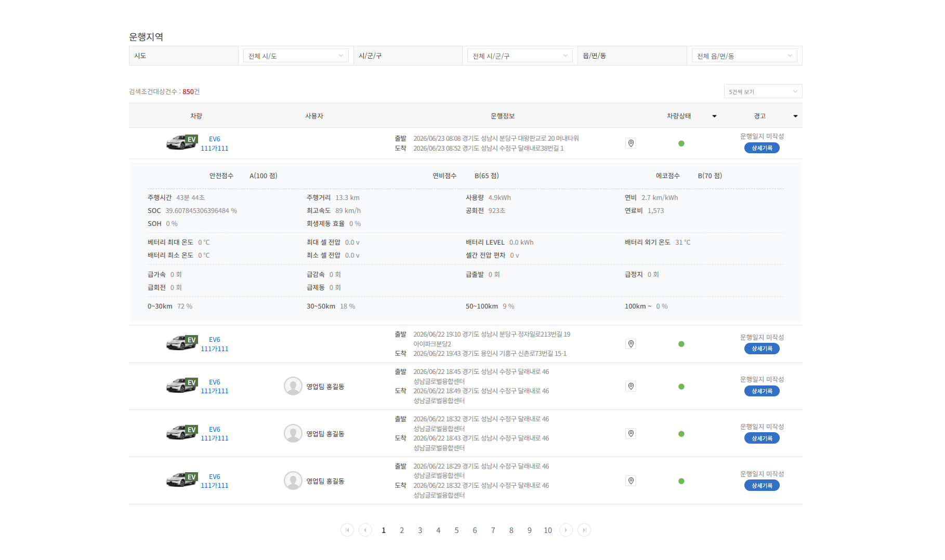
Task: Click map pin icon for 18:32 departure trip
Action: pos(631,433)
